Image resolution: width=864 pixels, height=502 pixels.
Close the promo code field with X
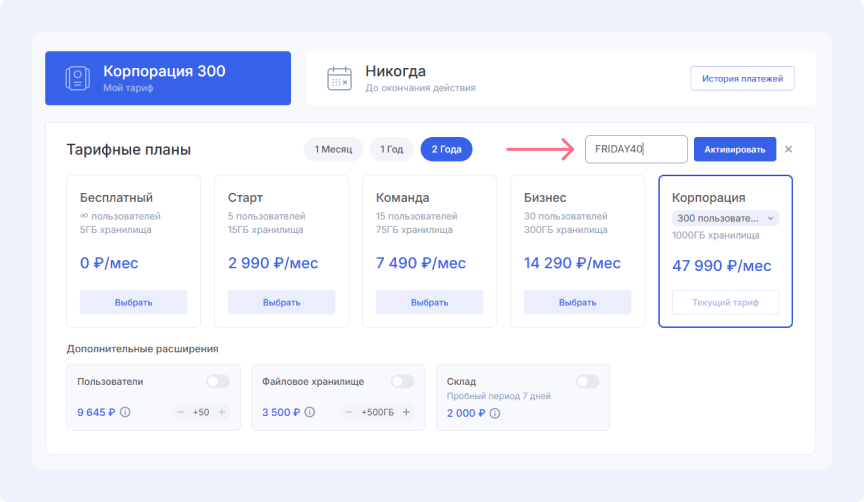788,150
